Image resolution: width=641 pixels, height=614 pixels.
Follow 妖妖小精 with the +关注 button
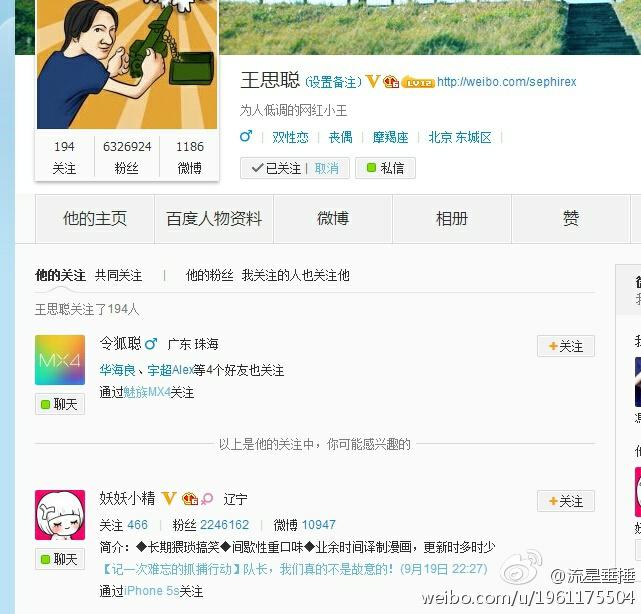point(566,501)
